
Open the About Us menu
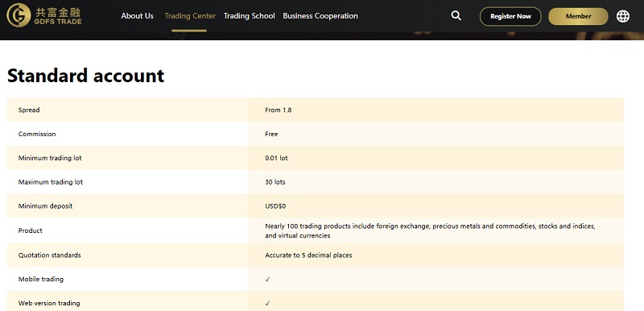[137, 16]
